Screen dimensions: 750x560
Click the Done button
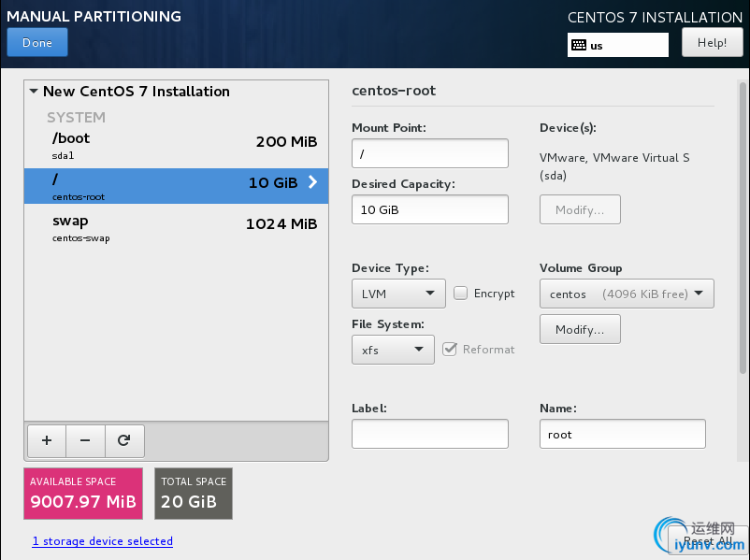pos(37,43)
